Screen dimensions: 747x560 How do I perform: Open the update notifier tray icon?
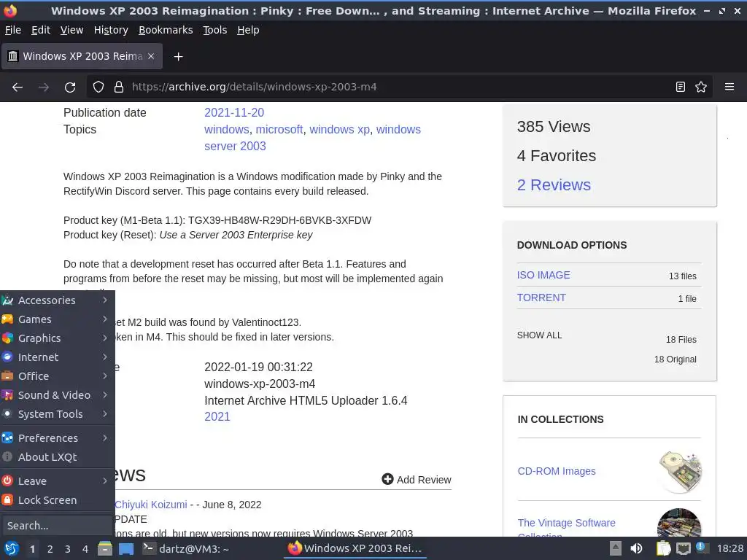tap(700, 547)
